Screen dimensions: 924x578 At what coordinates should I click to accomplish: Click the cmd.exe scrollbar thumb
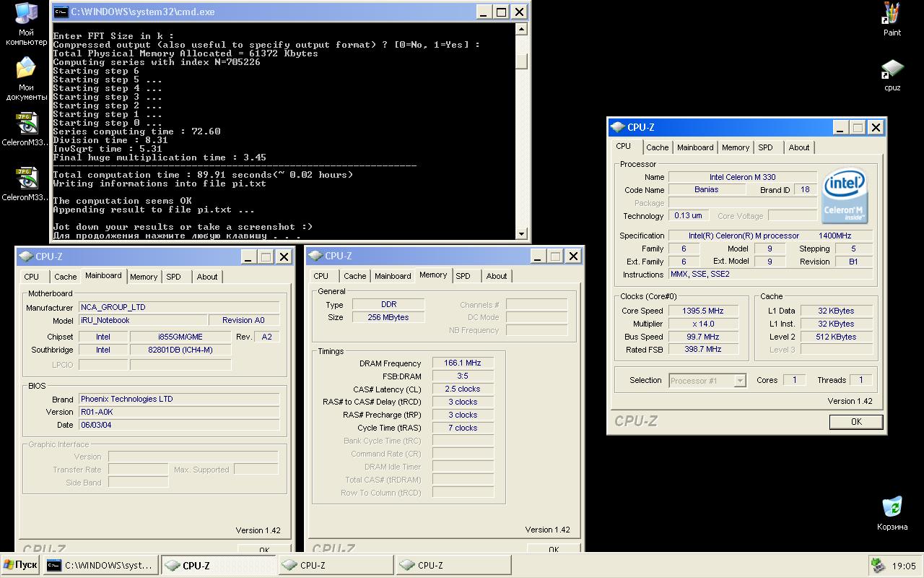coord(521,61)
